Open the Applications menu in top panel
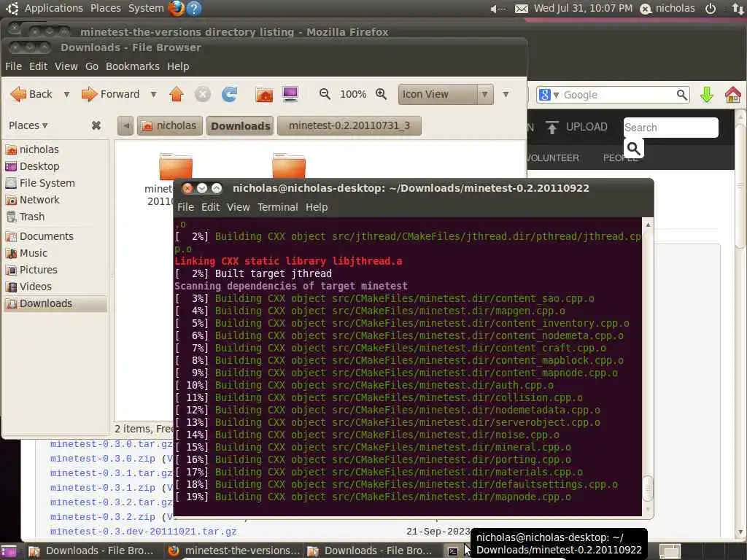The image size is (747, 560). pyautogui.click(x=53, y=8)
